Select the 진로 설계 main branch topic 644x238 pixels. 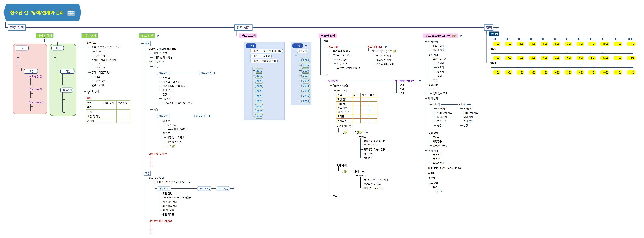[243, 28]
